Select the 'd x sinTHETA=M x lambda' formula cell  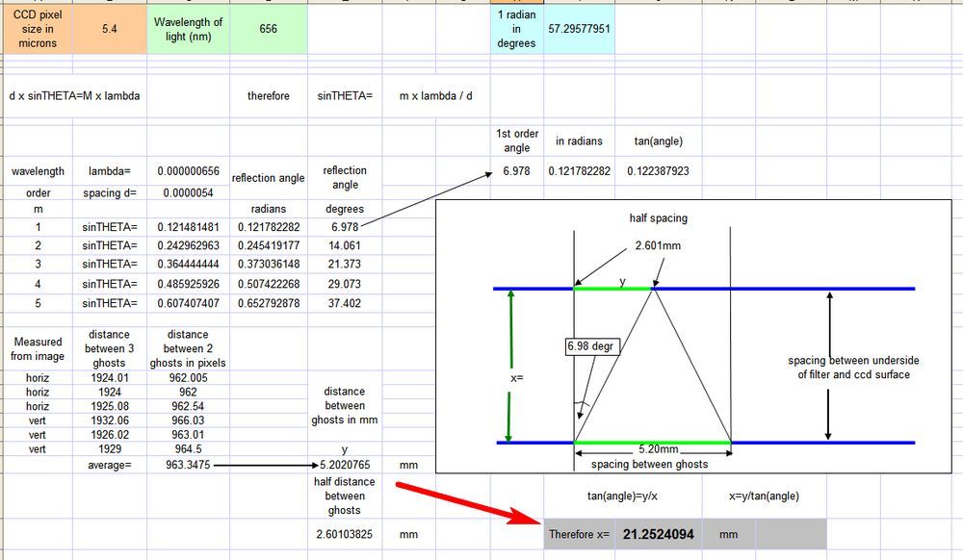tap(73, 96)
